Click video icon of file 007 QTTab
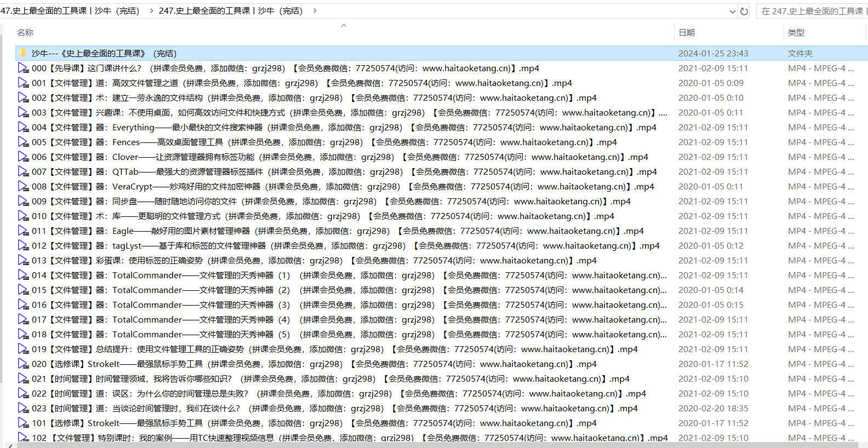Viewport: 868px width, 448px height. [23, 171]
